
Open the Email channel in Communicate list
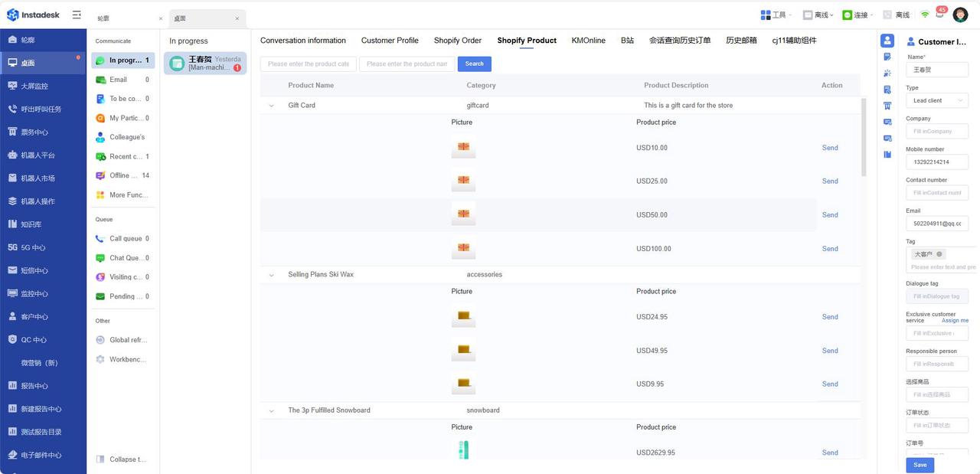point(118,80)
